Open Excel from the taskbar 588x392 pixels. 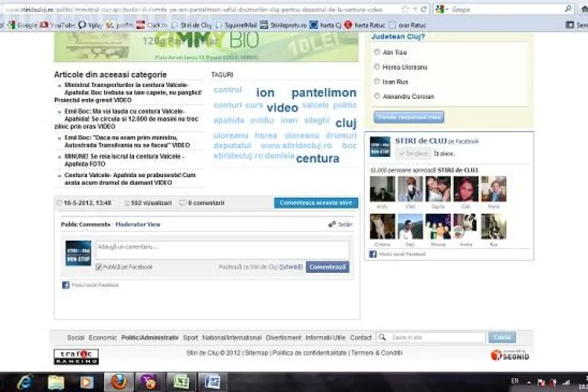[181, 383]
